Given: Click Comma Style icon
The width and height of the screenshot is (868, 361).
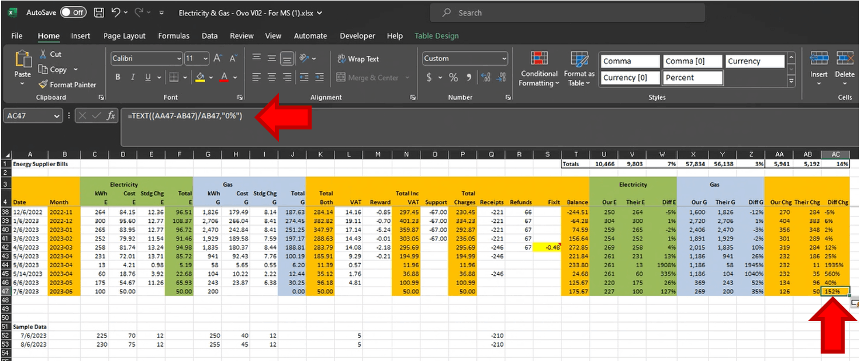Looking at the screenshot, I should [x=469, y=77].
